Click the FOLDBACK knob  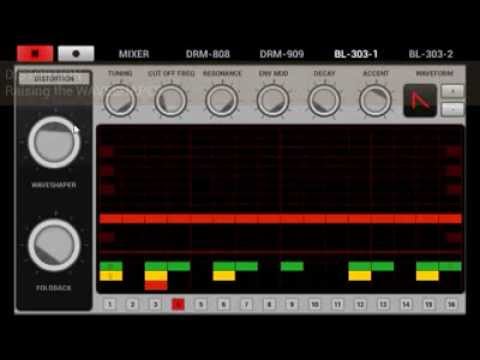coord(54,245)
